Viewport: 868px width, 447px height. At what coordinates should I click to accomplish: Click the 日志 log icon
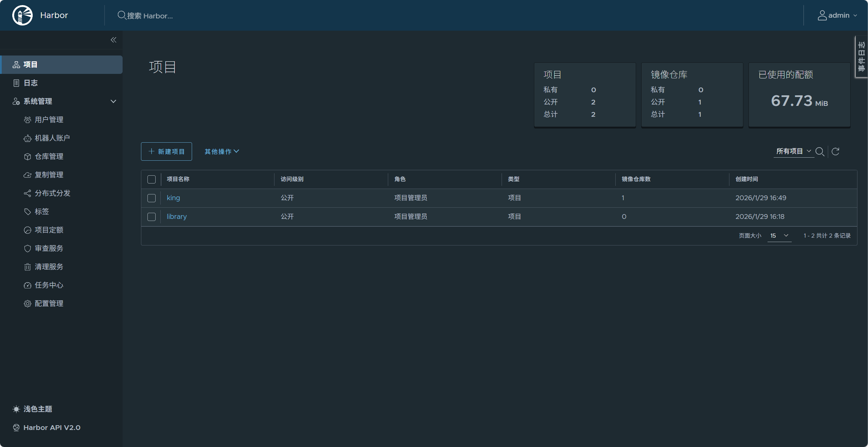pos(16,83)
